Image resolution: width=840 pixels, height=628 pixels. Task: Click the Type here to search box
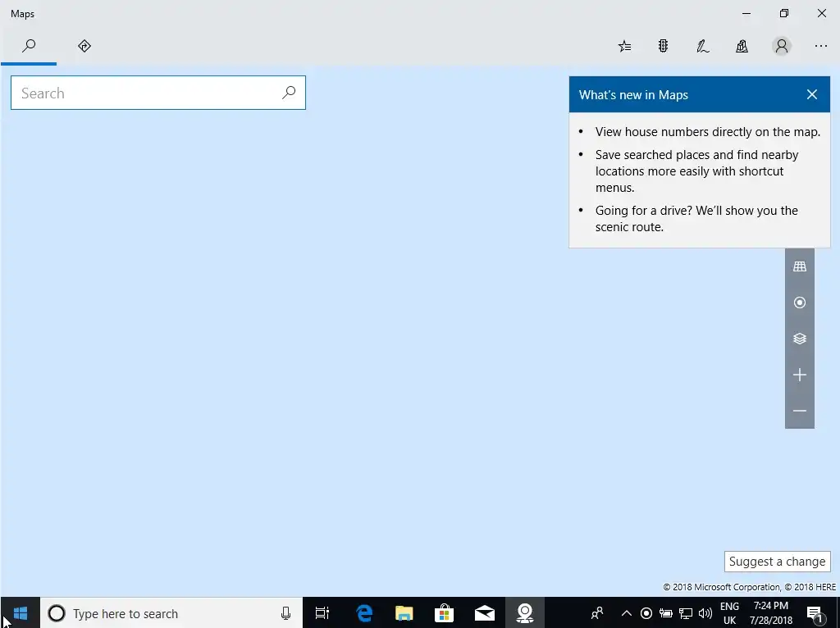tap(171, 613)
